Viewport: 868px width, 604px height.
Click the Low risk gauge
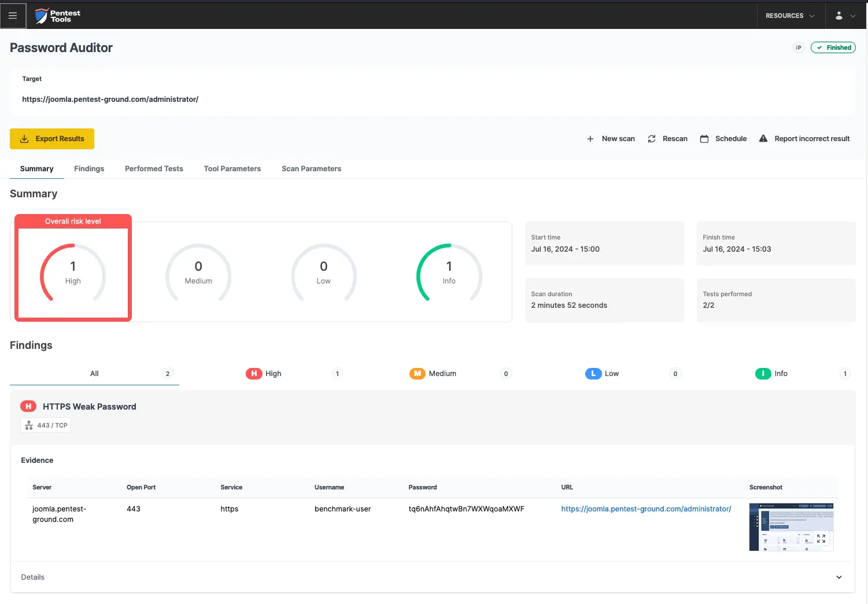(x=324, y=273)
